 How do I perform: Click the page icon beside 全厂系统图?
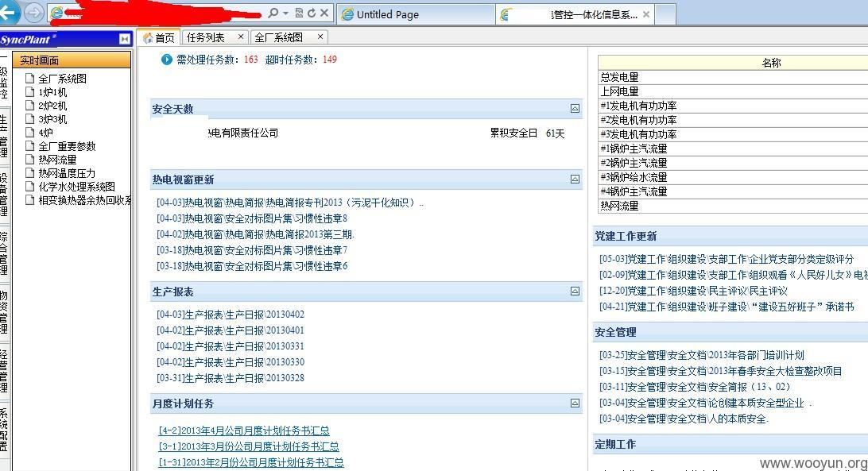(30, 78)
